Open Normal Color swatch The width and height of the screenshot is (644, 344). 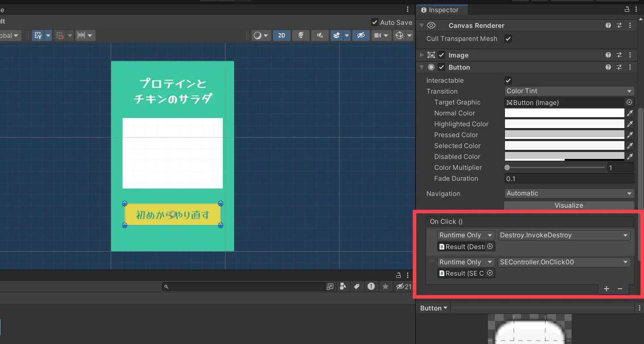tap(564, 113)
